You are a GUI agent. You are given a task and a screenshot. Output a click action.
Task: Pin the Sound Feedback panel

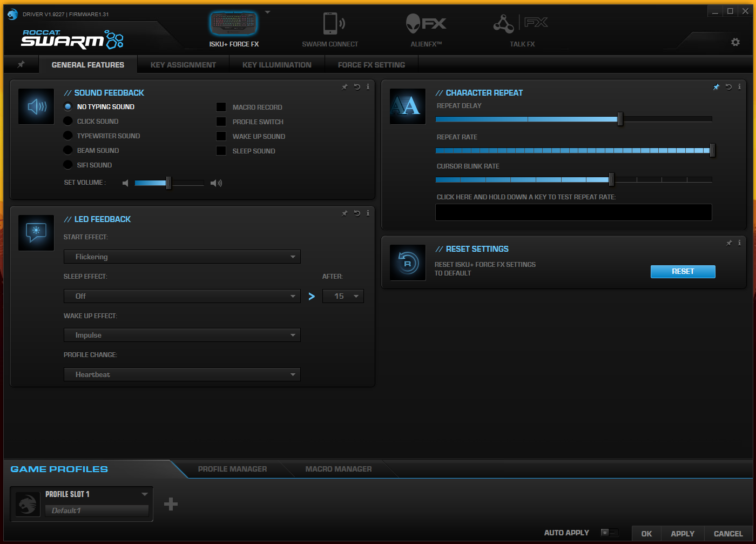(345, 87)
